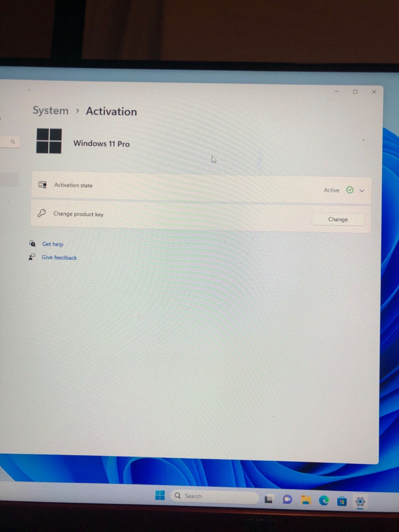This screenshot has width=399, height=532.
Task: Open the Windows Start menu
Action: 160,495
